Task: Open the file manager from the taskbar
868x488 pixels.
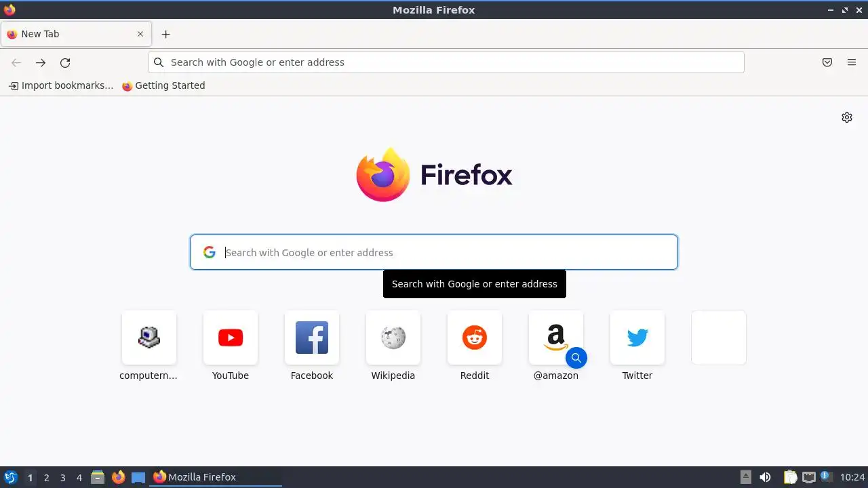Action: coord(98,477)
